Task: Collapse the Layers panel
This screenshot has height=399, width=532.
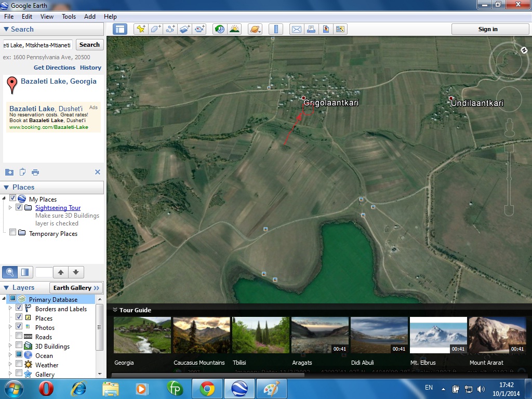Action: point(6,288)
